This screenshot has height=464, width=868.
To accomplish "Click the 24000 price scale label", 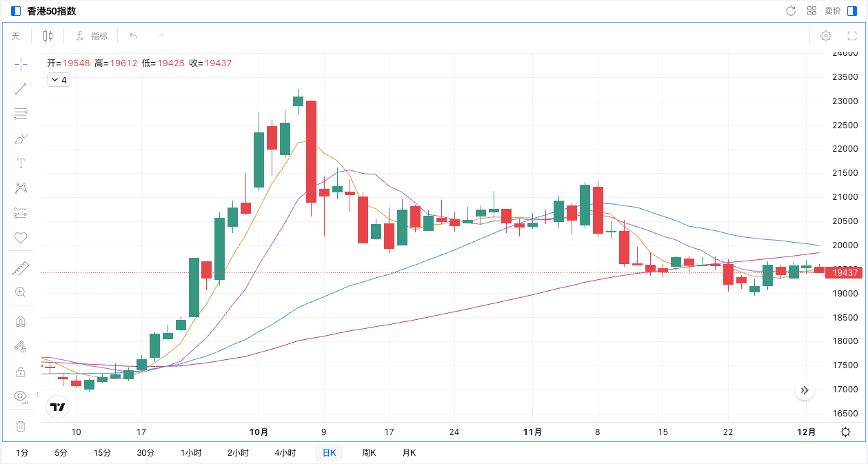I will (x=845, y=53).
